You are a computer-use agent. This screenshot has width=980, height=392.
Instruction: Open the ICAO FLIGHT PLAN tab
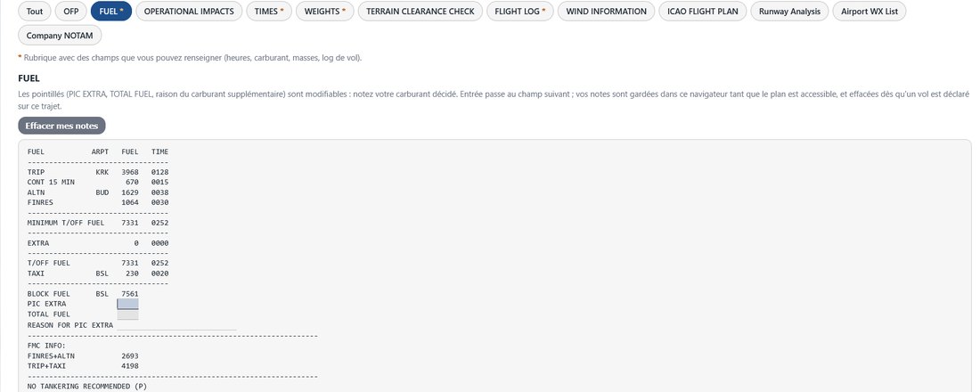tap(703, 12)
